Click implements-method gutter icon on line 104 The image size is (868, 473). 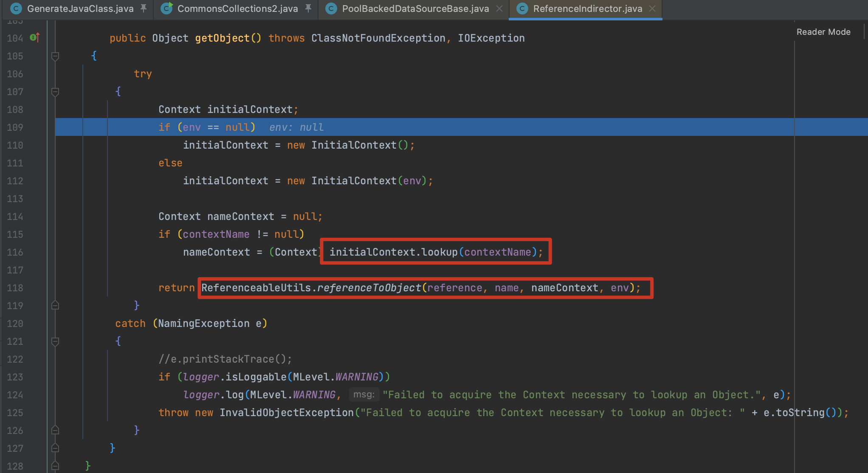(35, 38)
